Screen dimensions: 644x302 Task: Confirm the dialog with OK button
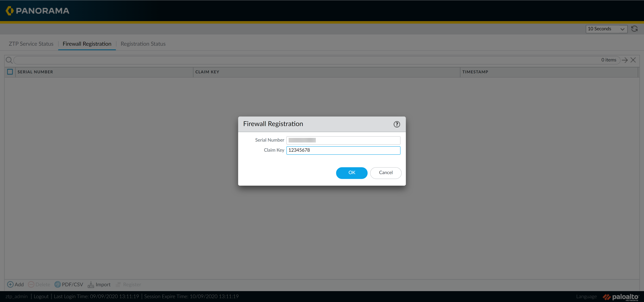(352, 173)
